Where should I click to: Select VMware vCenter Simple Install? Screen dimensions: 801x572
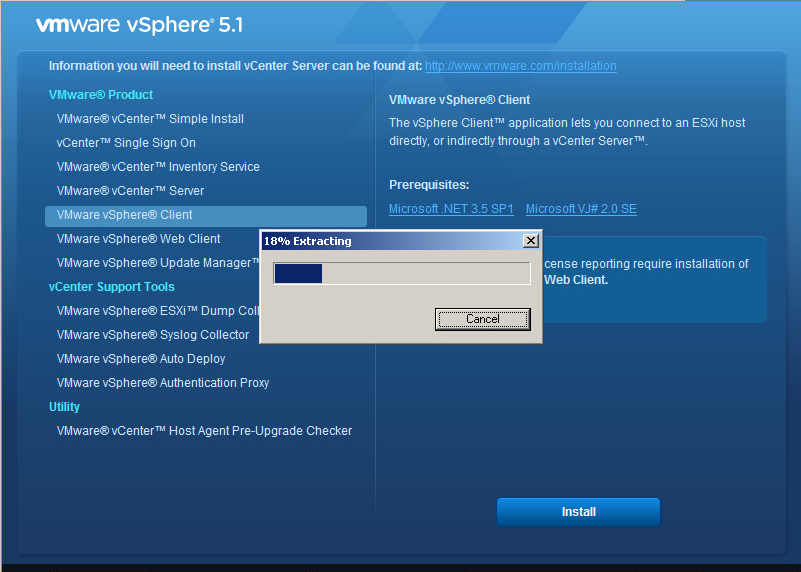pos(150,119)
